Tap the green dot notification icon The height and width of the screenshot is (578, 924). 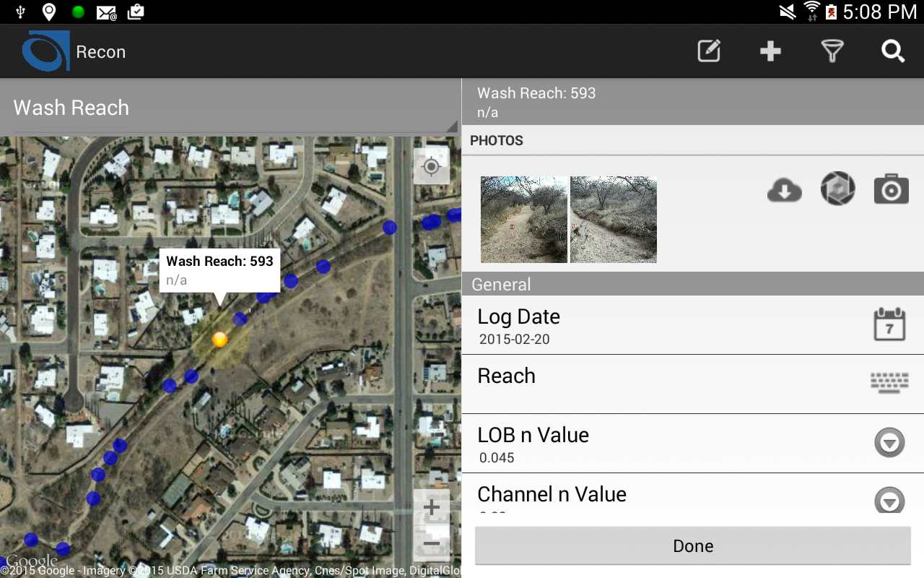click(79, 12)
